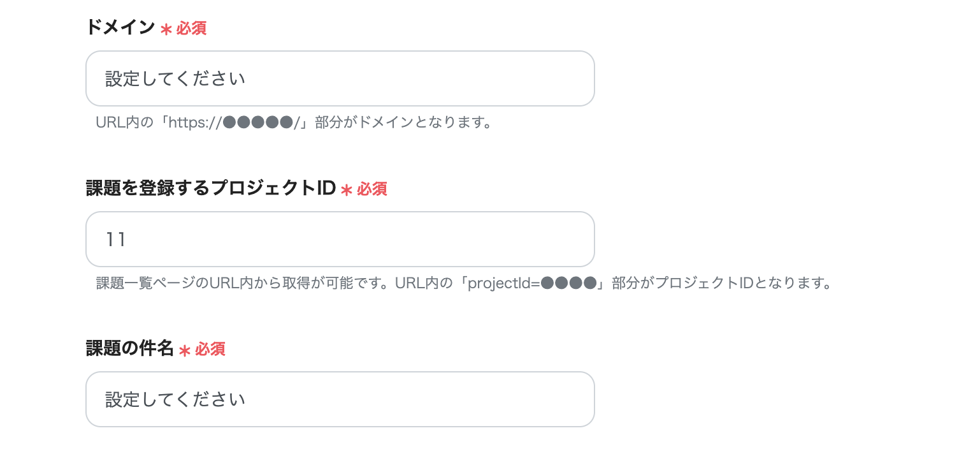Click the domain help text under first field

(x=293, y=122)
